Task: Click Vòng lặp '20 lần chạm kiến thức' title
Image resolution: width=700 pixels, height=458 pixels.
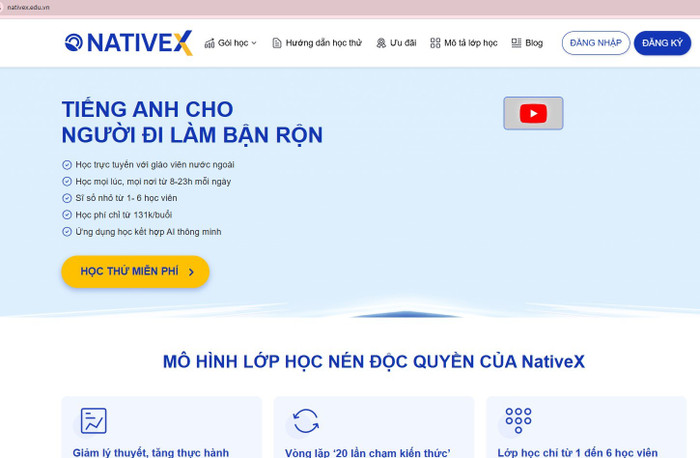Action: point(368,452)
